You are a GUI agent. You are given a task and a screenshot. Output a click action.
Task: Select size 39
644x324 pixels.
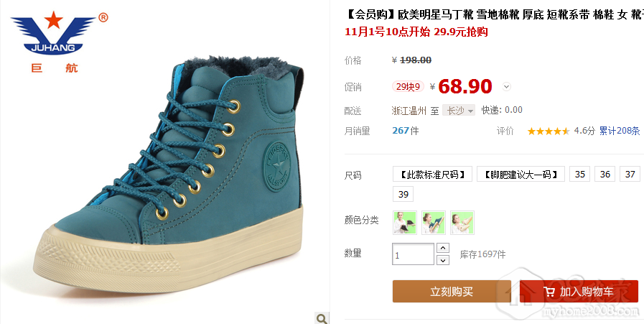point(403,195)
